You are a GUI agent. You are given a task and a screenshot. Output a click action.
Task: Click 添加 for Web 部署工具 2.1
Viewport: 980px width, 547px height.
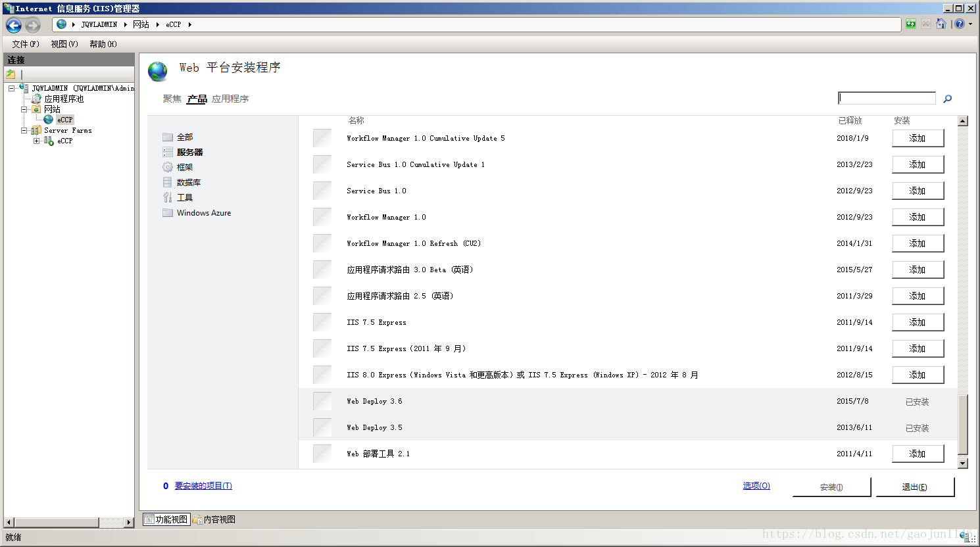pos(918,454)
